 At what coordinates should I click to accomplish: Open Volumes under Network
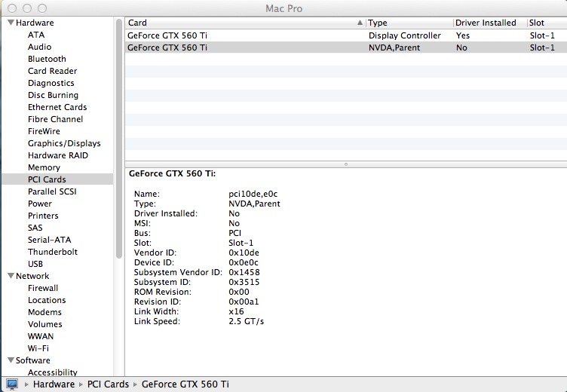click(x=44, y=324)
